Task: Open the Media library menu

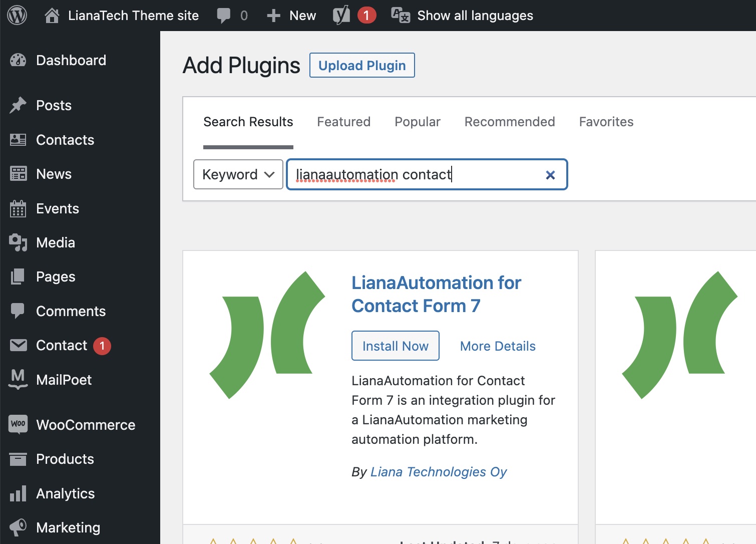Action: point(55,243)
